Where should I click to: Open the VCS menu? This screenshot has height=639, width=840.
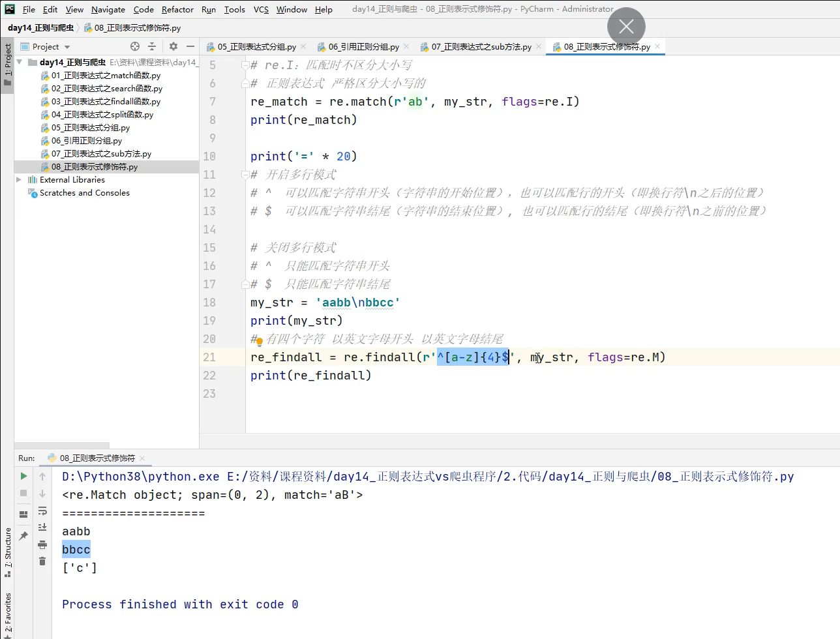[x=261, y=9]
